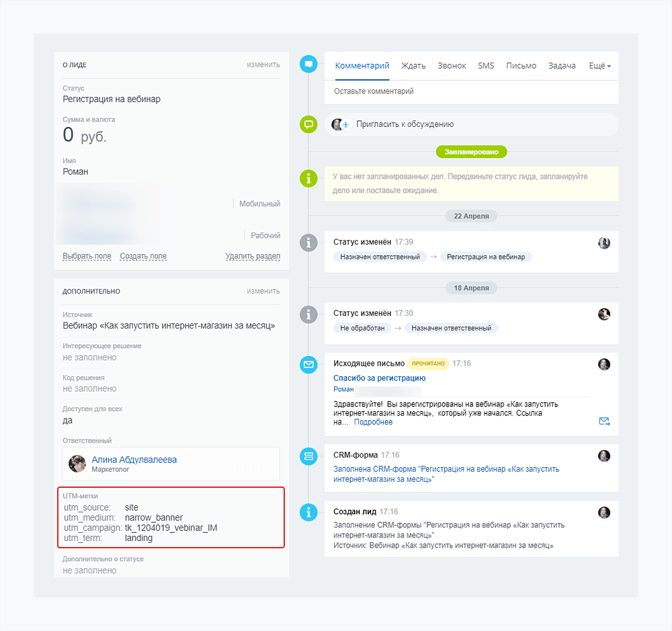The width and height of the screenshot is (672, 631).
Task: Switch to the Комментарий tab
Action: (x=362, y=66)
